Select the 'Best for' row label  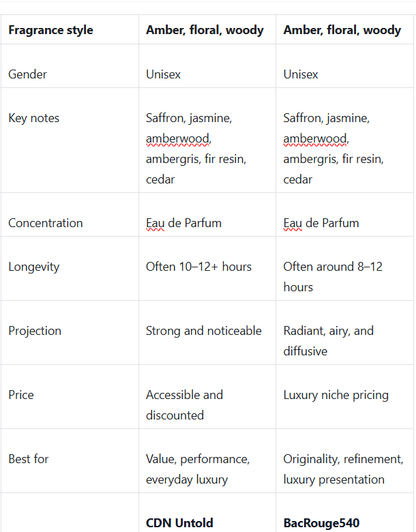coord(29,459)
